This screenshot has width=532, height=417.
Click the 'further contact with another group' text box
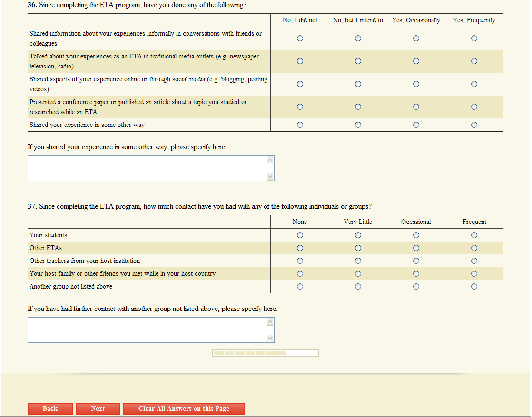click(x=147, y=330)
